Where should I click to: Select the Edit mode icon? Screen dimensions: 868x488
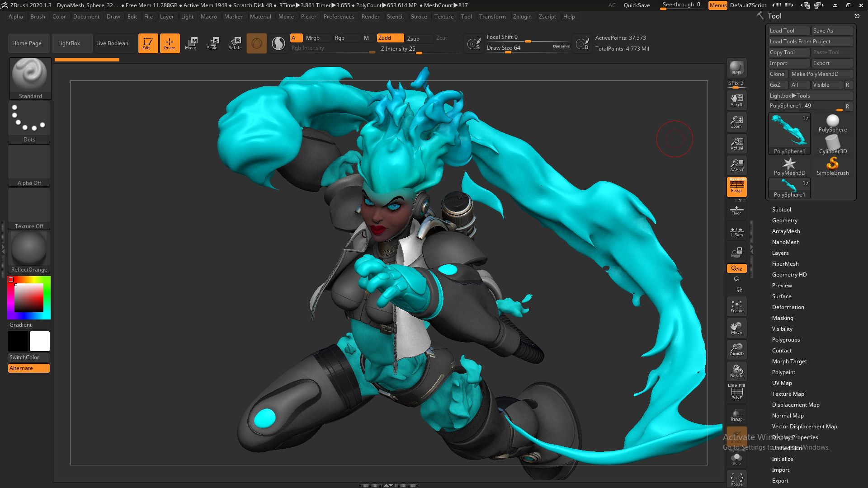point(148,43)
